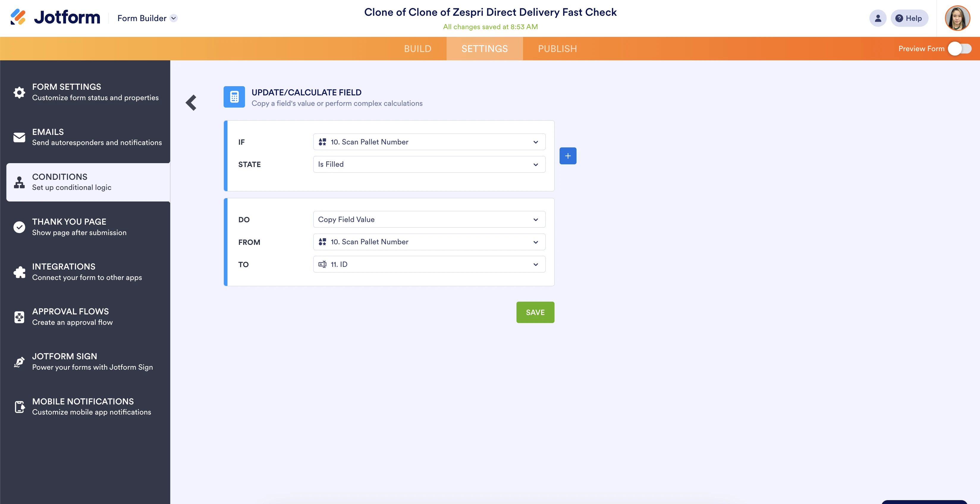The width and height of the screenshot is (980, 504).
Task: Open the DO Copy Field Value dropdown
Action: (x=429, y=219)
